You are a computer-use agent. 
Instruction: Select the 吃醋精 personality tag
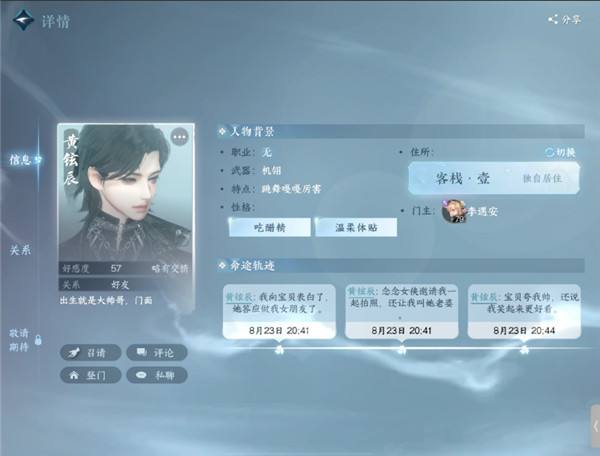pyautogui.click(x=270, y=228)
